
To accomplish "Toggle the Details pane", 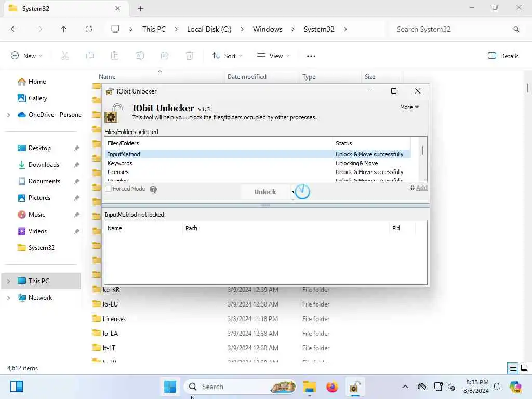I will [503, 56].
